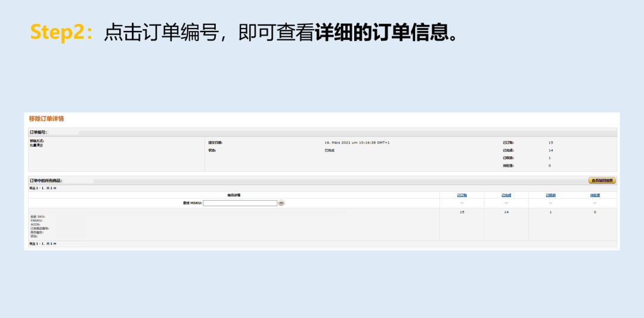
Task: Click the pagination text below the product table
Action: click(x=43, y=244)
